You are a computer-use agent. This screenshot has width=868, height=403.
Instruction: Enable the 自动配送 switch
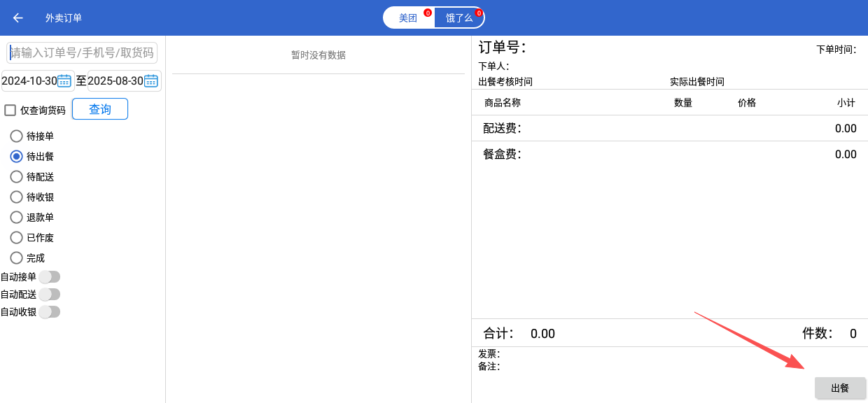(x=49, y=295)
